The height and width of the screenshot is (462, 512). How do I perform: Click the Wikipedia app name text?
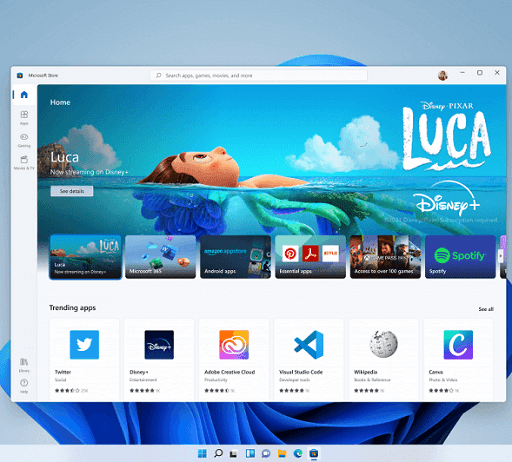(365, 372)
